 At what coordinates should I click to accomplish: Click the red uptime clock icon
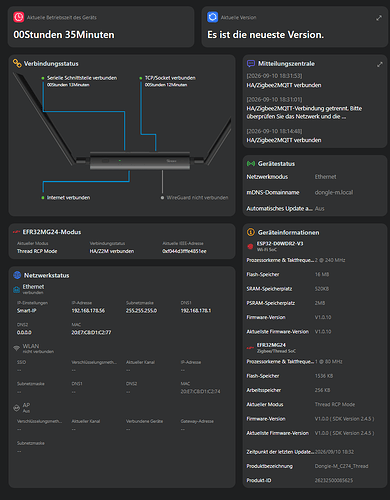[18, 17]
